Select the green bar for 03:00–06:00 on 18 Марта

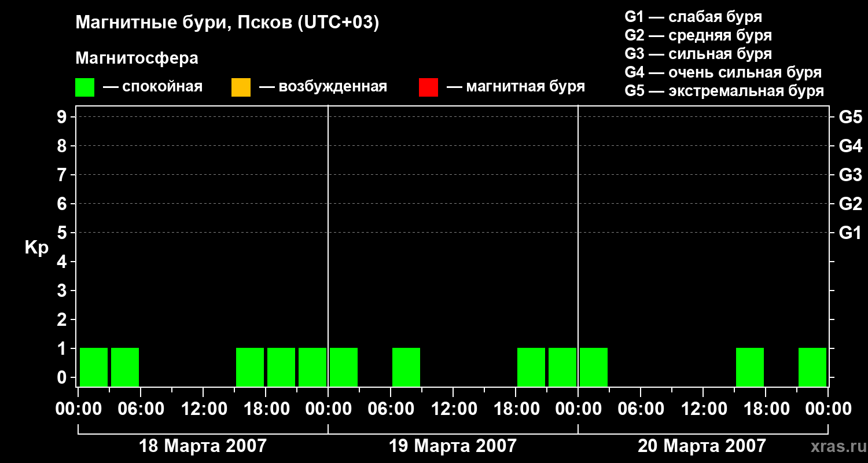coord(125,367)
